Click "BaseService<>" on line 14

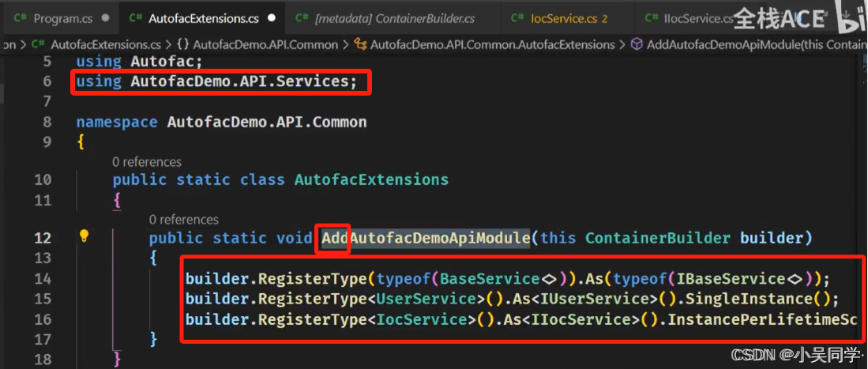[x=498, y=279]
